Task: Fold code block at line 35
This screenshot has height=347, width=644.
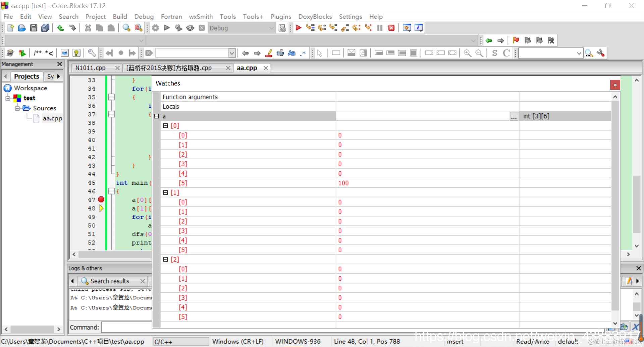Action: (x=111, y=97)
